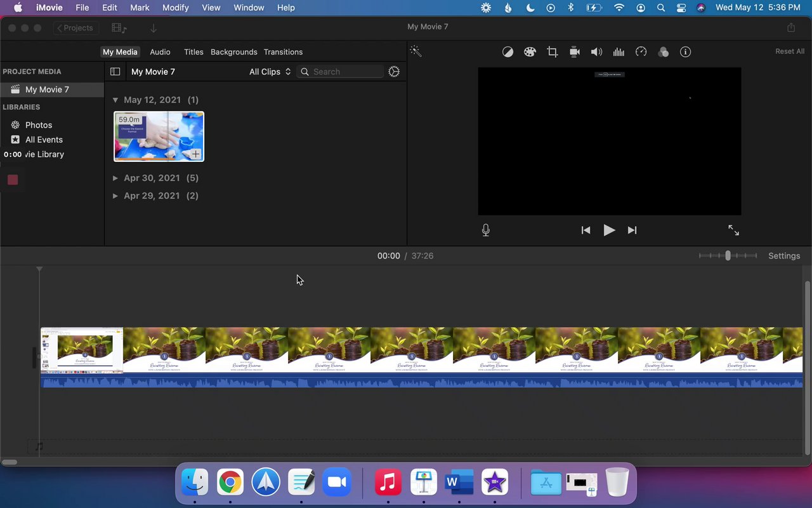Open Finder from the Dock

pos(195,483)
